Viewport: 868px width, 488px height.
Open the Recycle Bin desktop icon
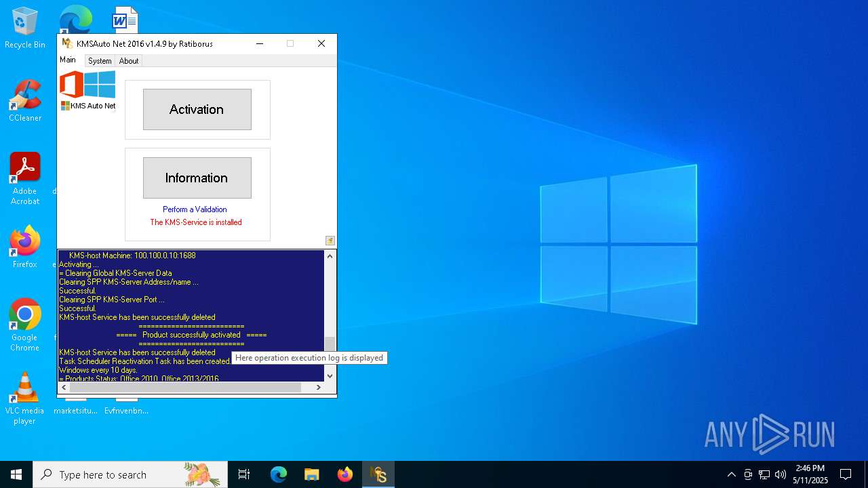click(x=25, y=28)
